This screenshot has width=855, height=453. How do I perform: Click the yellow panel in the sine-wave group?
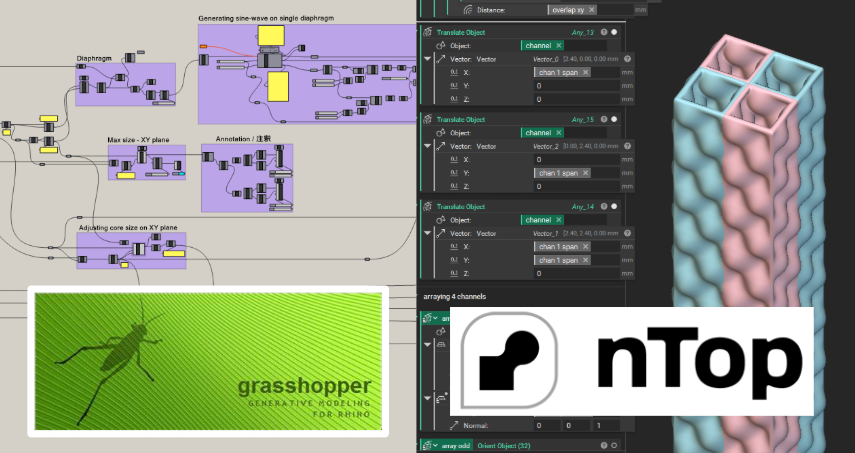point(270,37)
